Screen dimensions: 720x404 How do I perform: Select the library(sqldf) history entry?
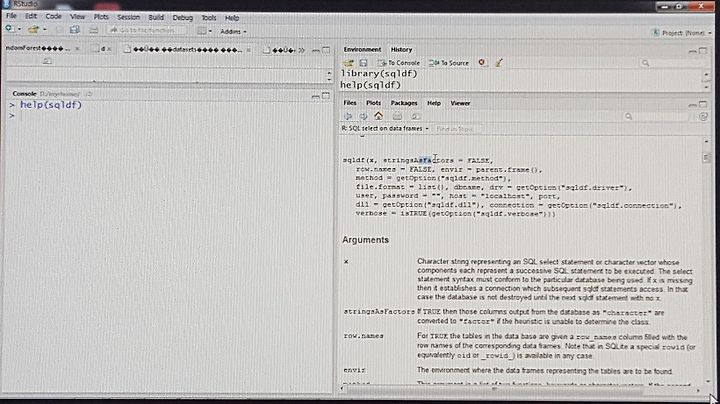click(379, 73)
